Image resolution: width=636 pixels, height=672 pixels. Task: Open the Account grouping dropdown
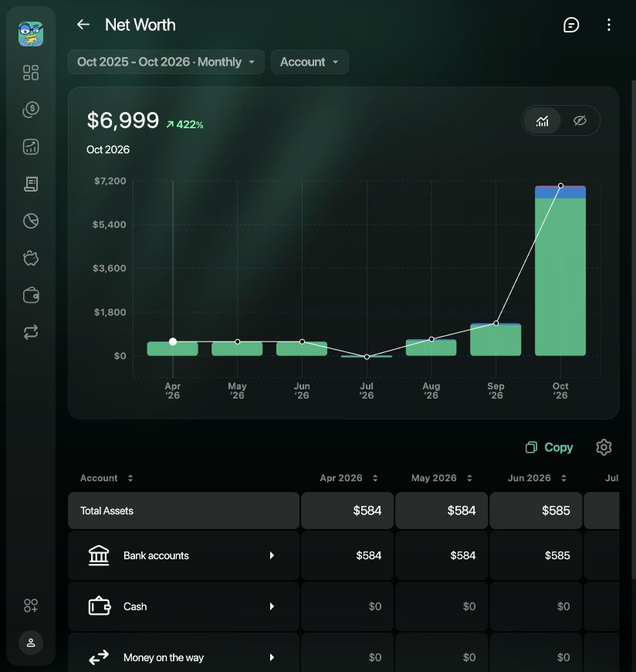click(x=310, y=62)
